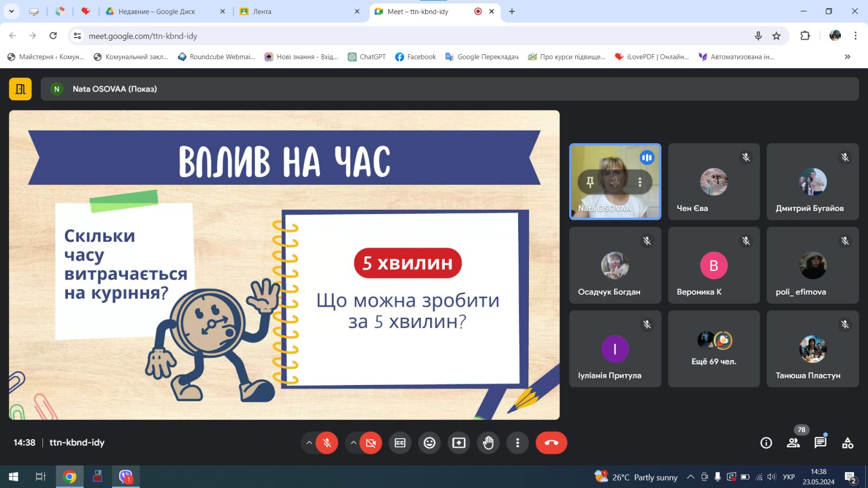Pin Nata OSOVAA's video tile

590,182
